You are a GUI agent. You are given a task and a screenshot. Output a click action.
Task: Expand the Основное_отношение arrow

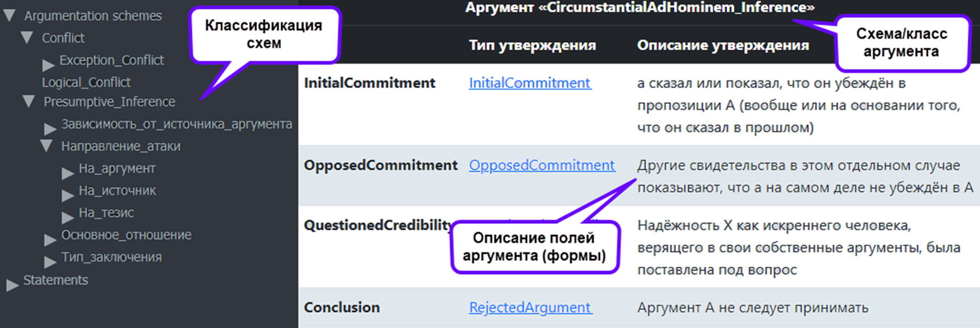[x=50, y=238]
